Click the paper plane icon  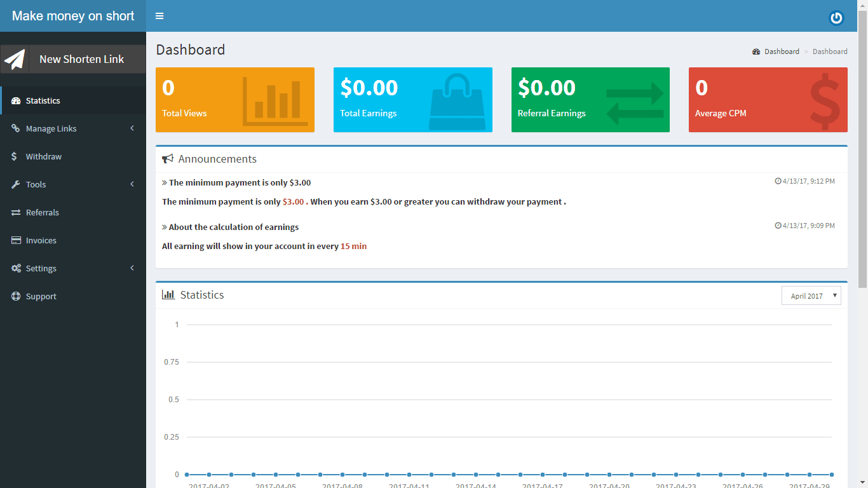click(15, 59)
